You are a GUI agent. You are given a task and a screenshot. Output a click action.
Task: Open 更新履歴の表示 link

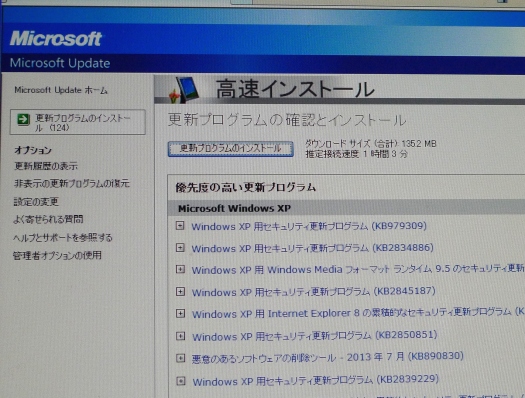pyautogui.click(x=46, y=166)
